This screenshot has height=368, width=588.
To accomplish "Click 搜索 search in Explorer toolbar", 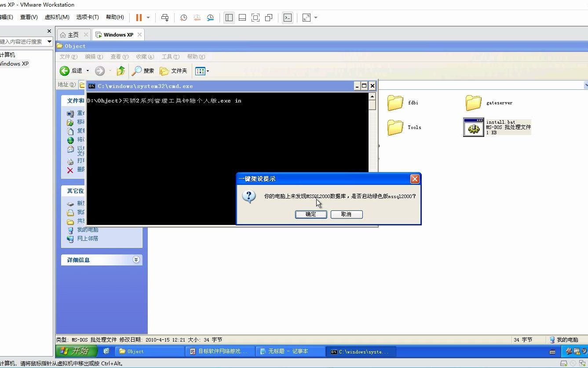I will point(143,70).
